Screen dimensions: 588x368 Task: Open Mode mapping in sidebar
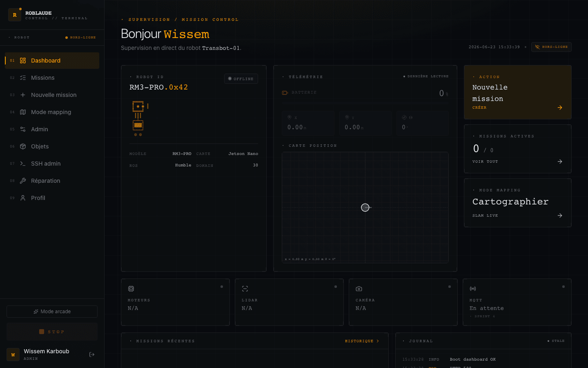tap(52, 112)
